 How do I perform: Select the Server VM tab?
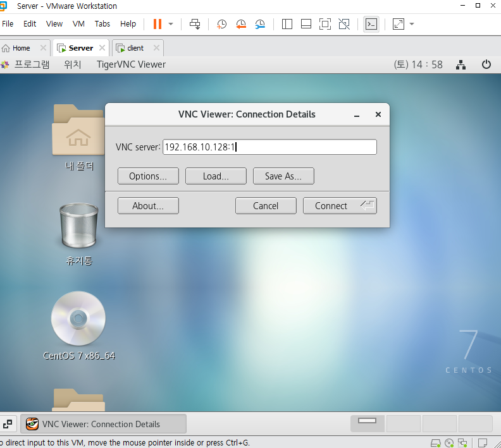[80, 48]
